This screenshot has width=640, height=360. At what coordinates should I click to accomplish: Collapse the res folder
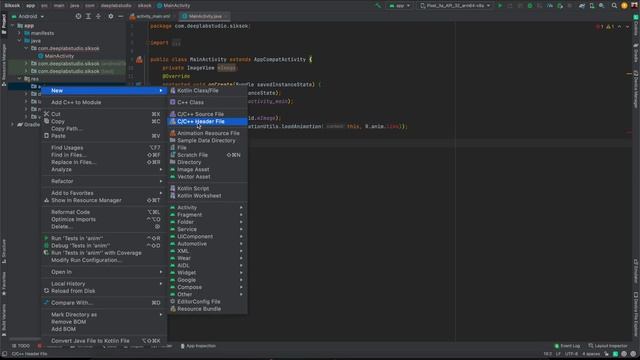coord(19,79)
